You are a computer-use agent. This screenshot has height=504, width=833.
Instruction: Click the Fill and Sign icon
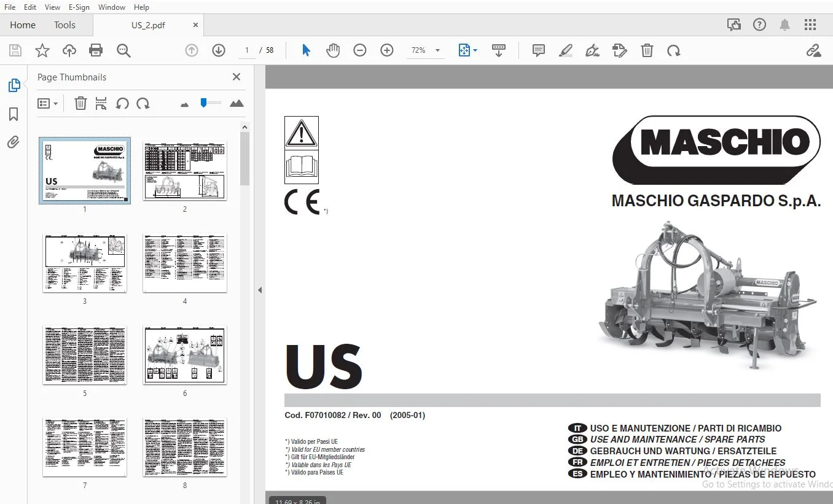point(620,50)
